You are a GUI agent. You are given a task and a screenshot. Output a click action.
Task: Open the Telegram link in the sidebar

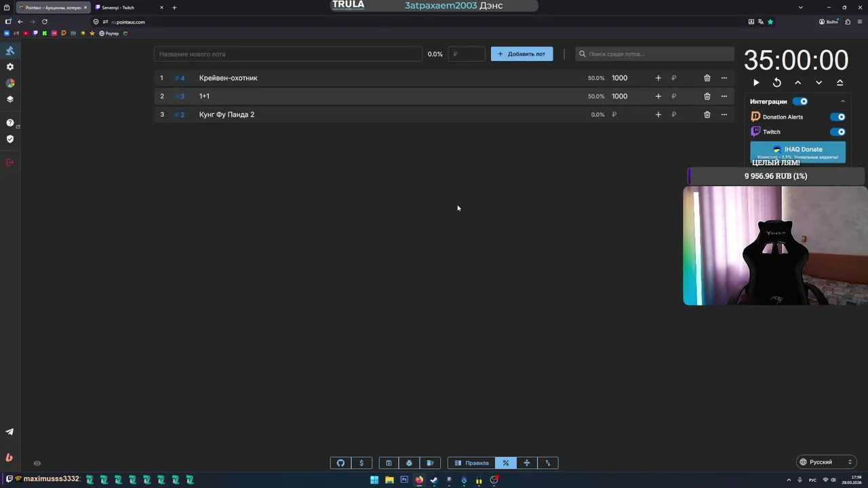(x=10, y=432)
